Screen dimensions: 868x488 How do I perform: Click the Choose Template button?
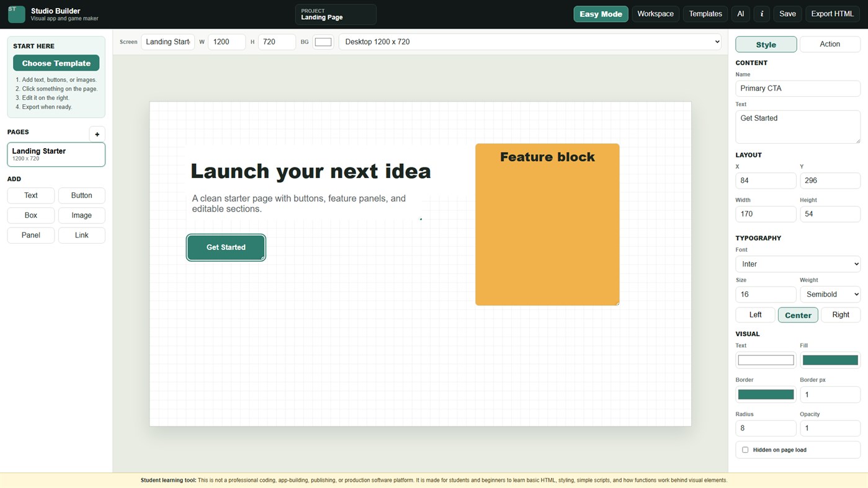[56, 63]
